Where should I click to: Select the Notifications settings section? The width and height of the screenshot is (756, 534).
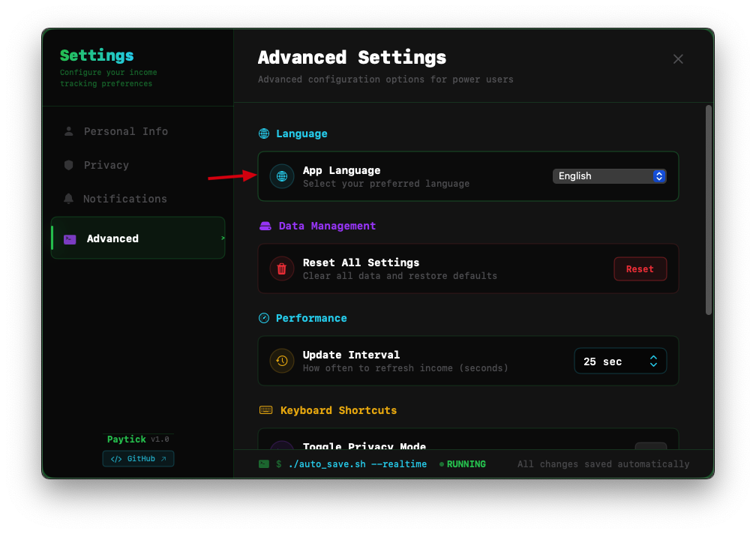pos(125,199)
